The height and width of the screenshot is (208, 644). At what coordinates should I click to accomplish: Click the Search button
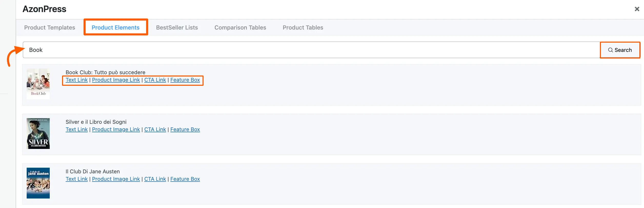click(620, 50)
